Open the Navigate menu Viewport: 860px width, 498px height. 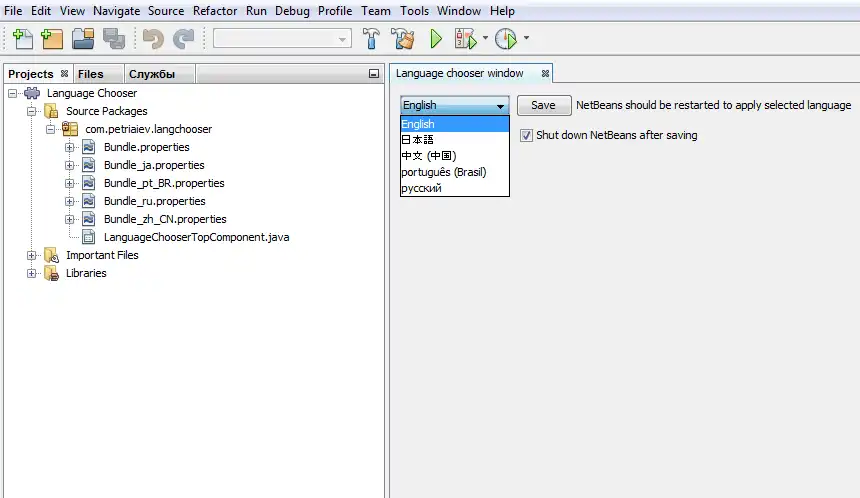(116, 11)
